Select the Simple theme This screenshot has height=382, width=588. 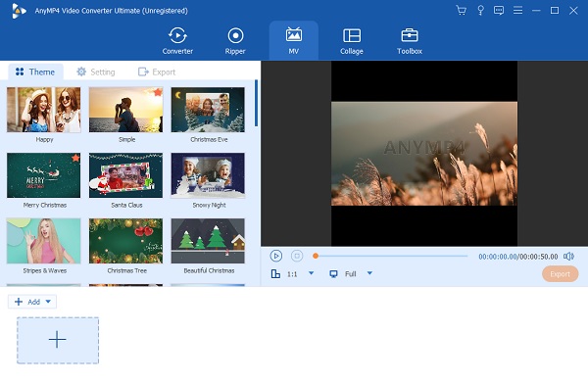[x=126, y=110]
